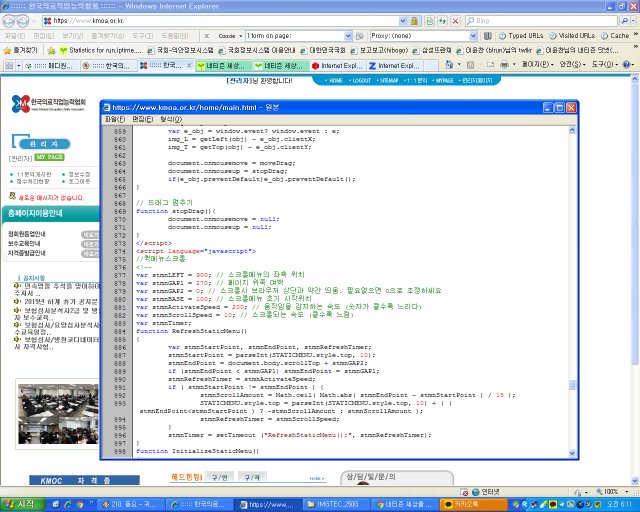Click 'function RefreshStaticMenu()' on line 884
The height and width of the screenshot is (512, 640).
pos(191,331)
